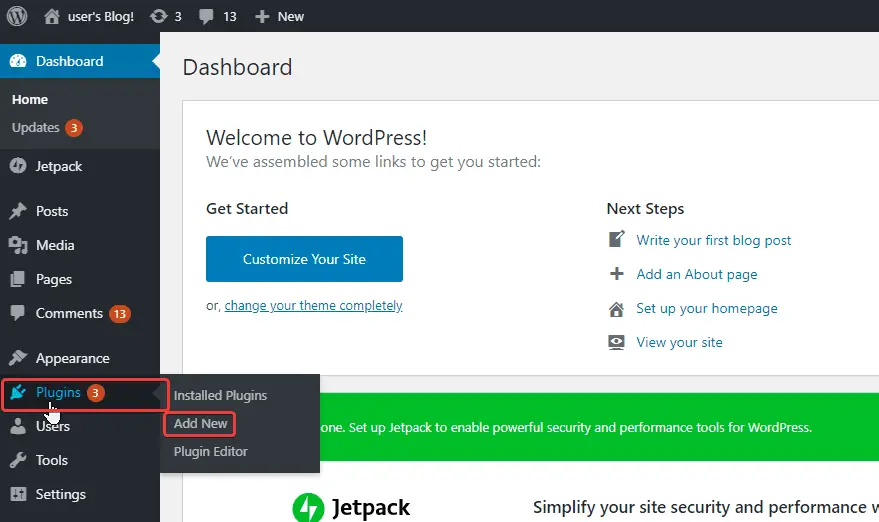Open the View your site link

click(679, 342)
